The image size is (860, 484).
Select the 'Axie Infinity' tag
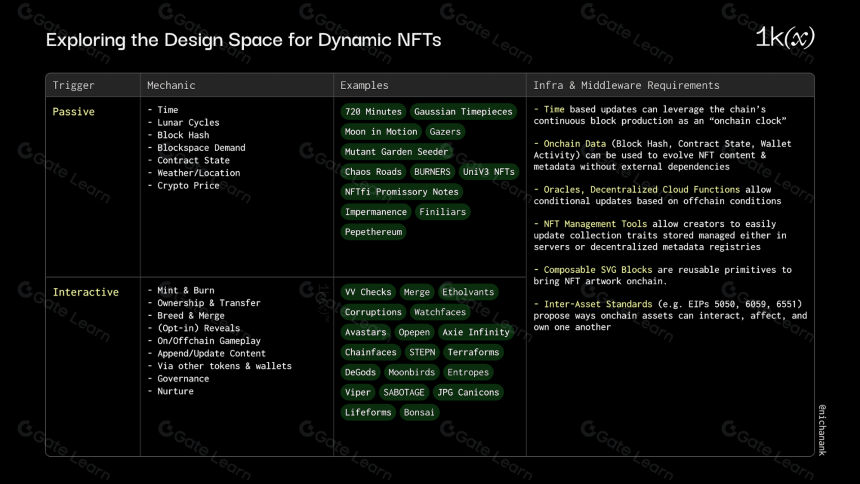(476, 332)
